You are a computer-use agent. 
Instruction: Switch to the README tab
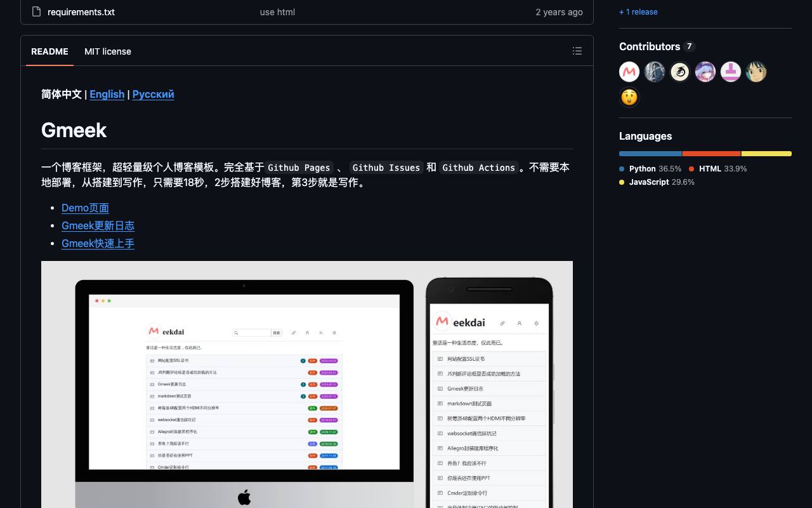[49, 51]
